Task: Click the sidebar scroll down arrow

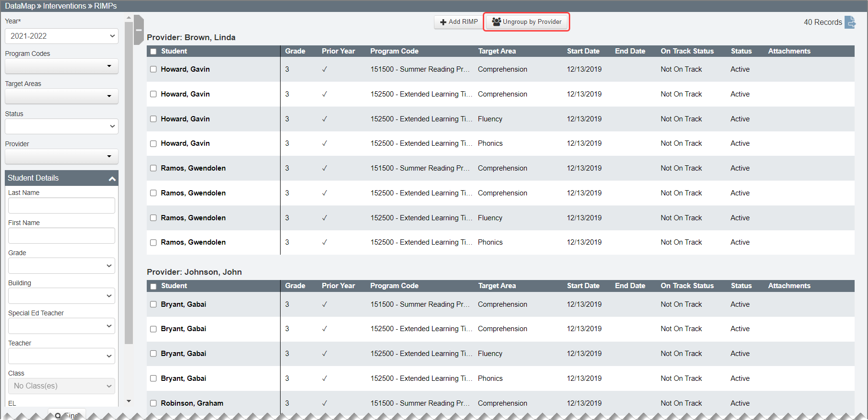Action: [129, 401]
